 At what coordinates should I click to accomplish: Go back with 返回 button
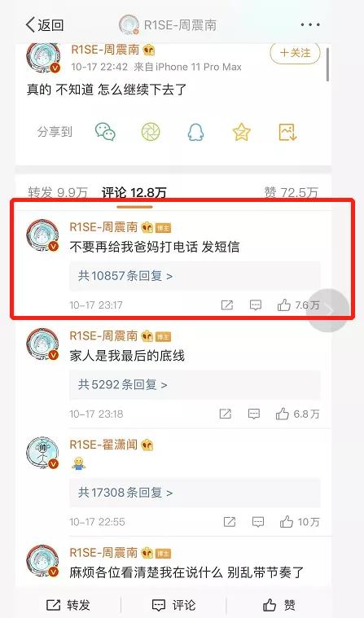click(44, 24)
